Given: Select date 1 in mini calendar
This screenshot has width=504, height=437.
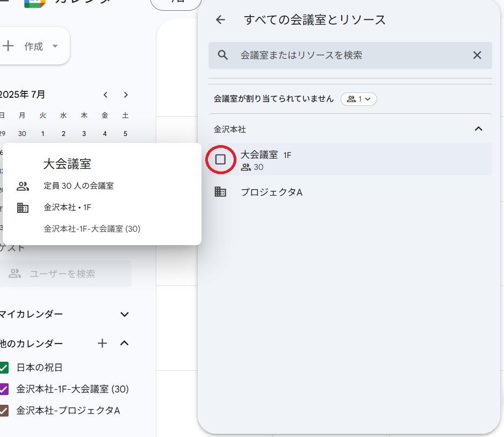Looking at the screenshot, I should click(43, 133).
